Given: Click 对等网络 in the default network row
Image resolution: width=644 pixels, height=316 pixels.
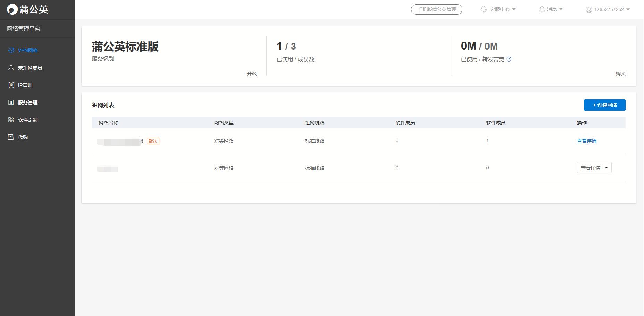Looking at the screenshot, I should click(x=224, y=141).
